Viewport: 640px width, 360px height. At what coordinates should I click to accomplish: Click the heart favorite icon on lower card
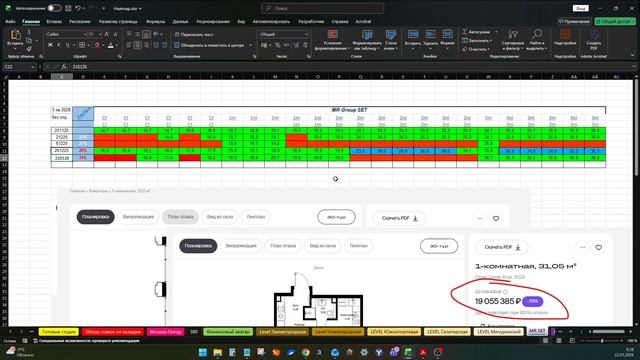coord(598,247)
